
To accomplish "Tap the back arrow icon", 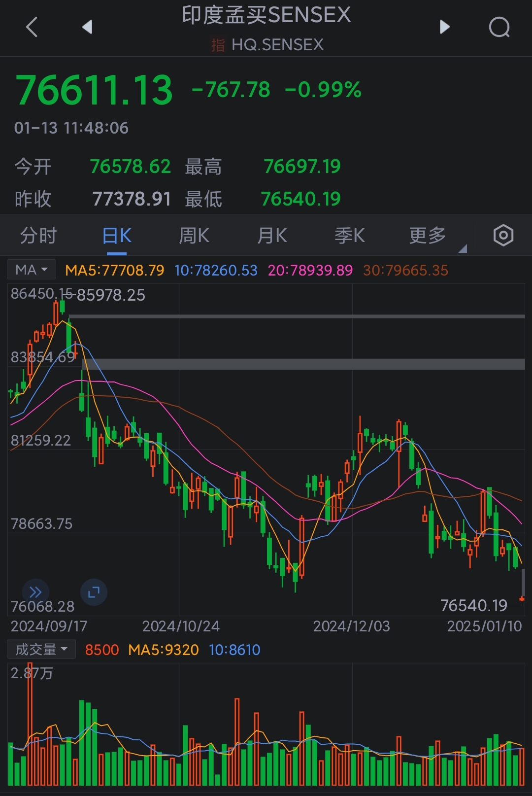I will click(32, 27).
